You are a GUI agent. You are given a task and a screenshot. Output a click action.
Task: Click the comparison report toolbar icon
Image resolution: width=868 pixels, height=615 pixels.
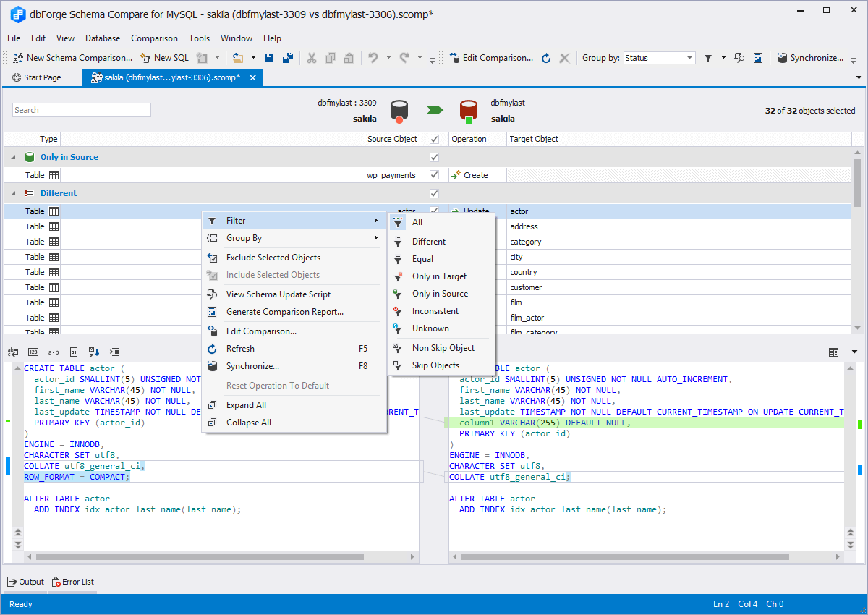click(x=758, y=58)
